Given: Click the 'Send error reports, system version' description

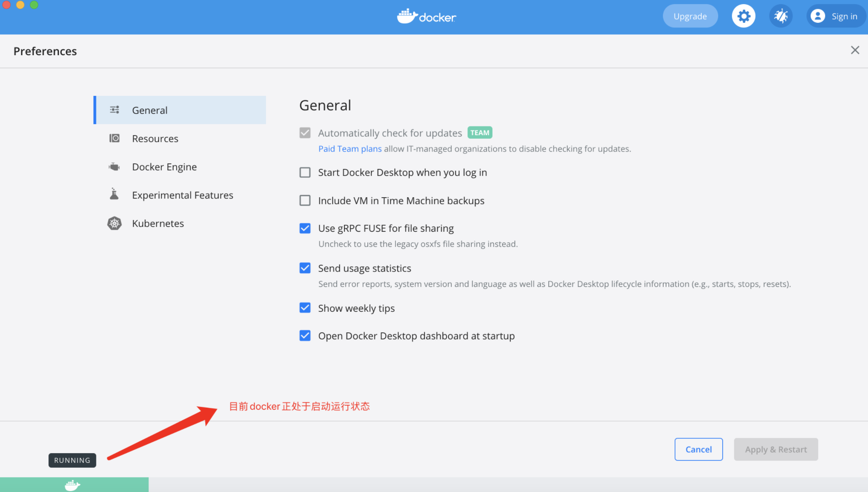Looking at the screenshot, I should tap(555, 284).
